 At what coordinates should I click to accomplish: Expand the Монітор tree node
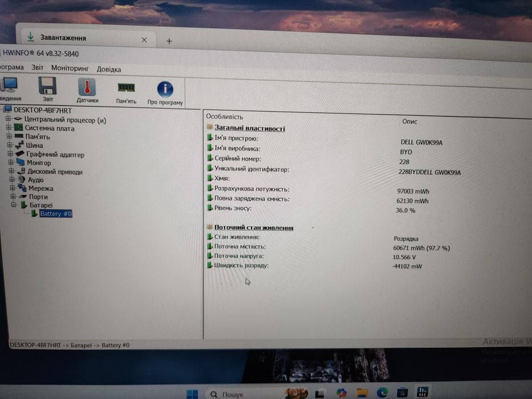[11, 162]
